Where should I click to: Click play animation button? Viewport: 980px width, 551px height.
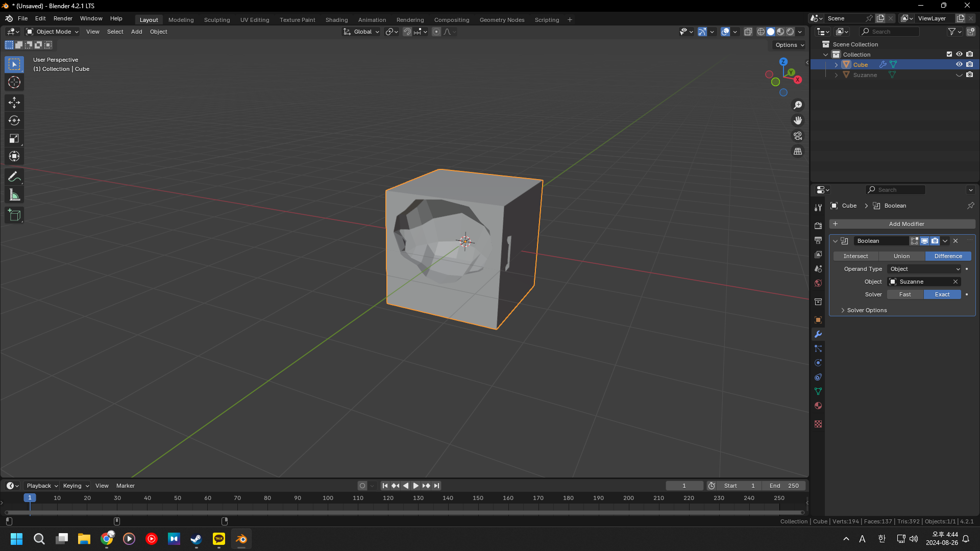[415, 486]
